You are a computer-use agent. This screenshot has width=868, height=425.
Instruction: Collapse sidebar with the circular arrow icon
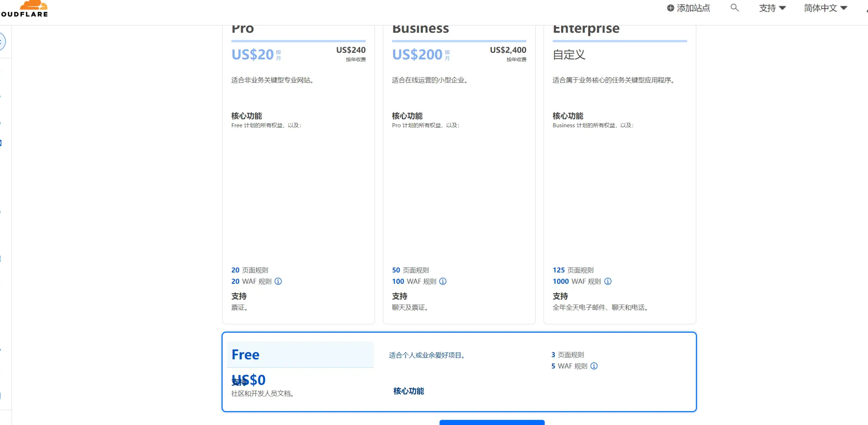[x=1, y=42]
